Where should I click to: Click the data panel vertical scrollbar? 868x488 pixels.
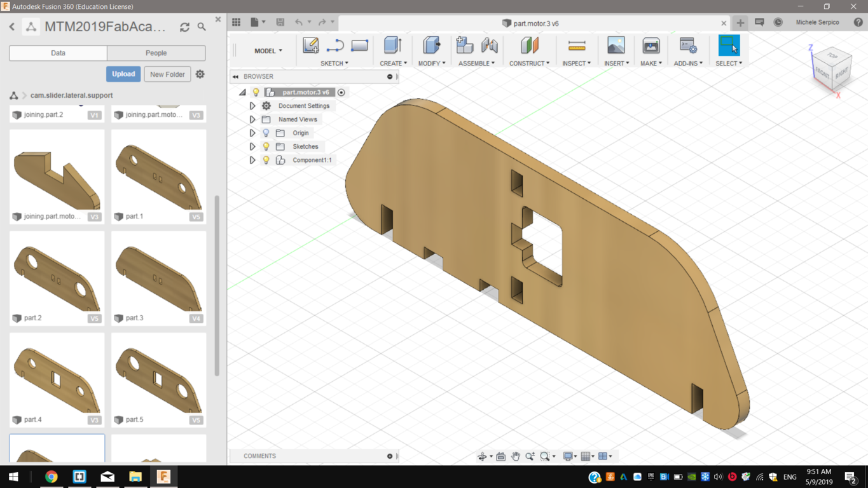tap(217, 286)
